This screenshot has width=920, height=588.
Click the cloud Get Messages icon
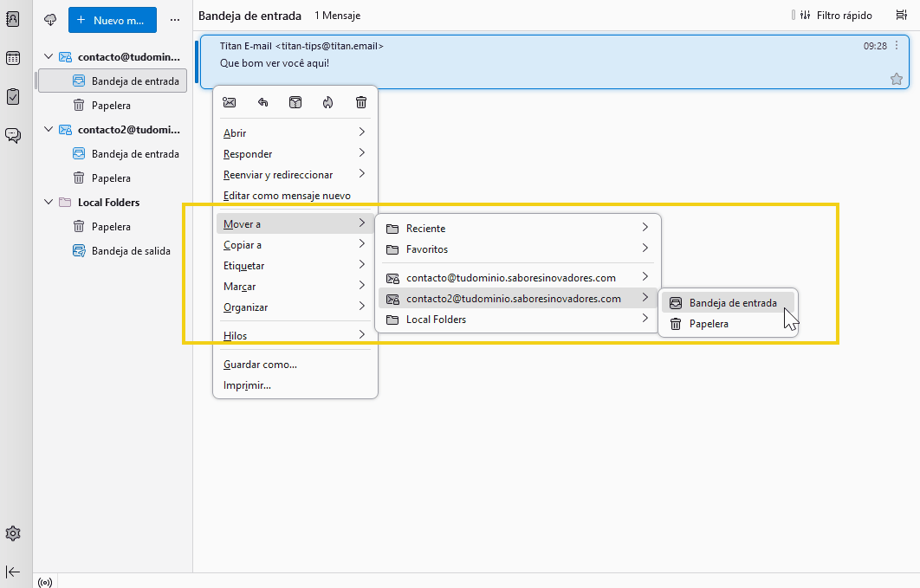pos(49,19)
